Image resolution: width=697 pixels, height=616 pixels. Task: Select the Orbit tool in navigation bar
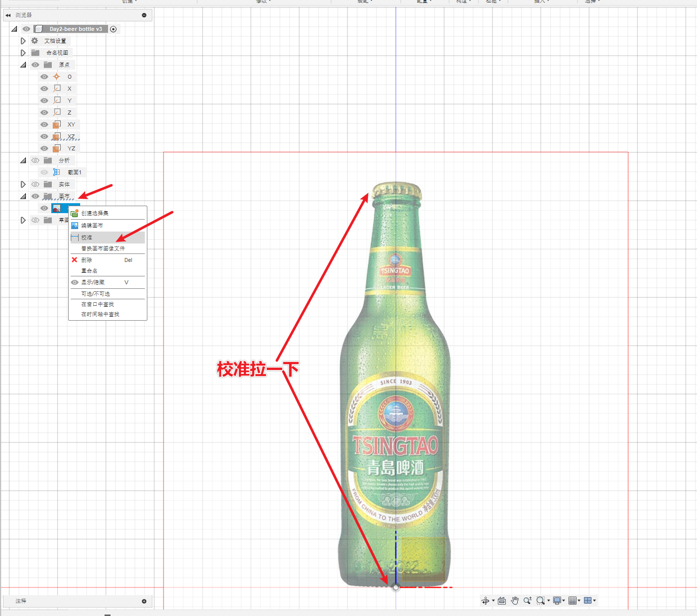pyautogui.click(x=485, y=601)
